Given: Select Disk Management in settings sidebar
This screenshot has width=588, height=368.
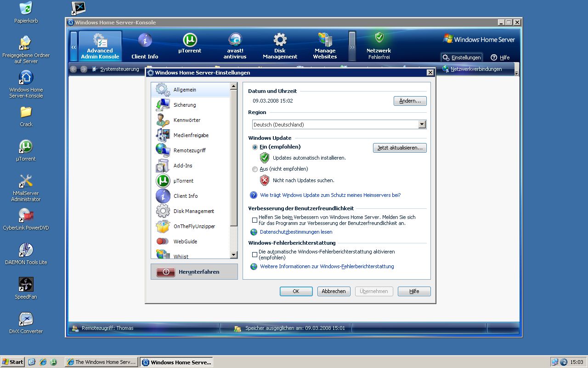Looking at the screenshot, I should coord(190,211).
